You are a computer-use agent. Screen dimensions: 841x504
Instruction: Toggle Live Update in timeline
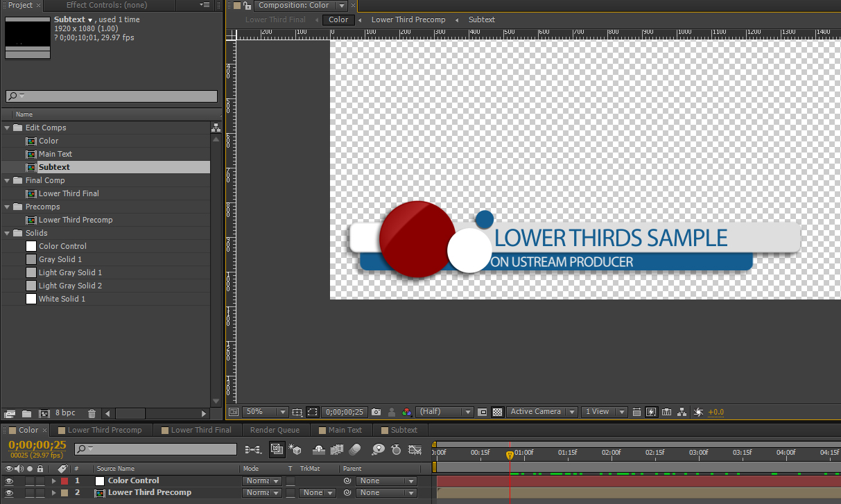277,450
